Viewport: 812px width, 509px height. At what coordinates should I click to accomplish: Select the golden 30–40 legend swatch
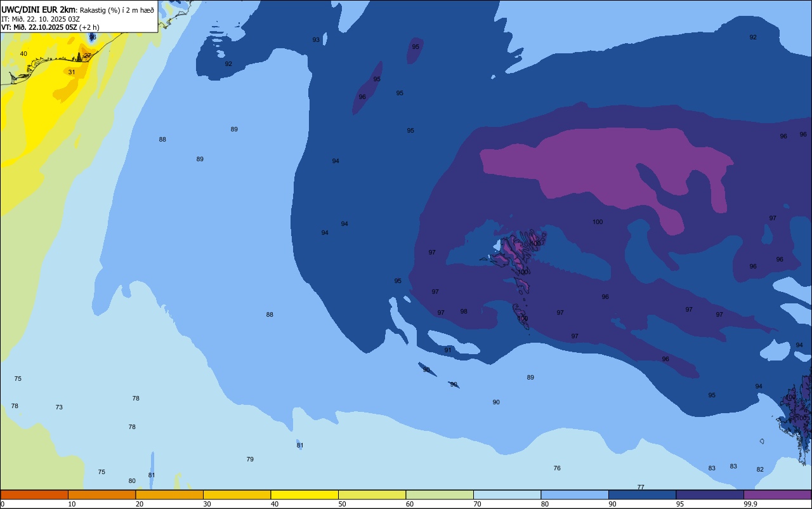(237, 494)
